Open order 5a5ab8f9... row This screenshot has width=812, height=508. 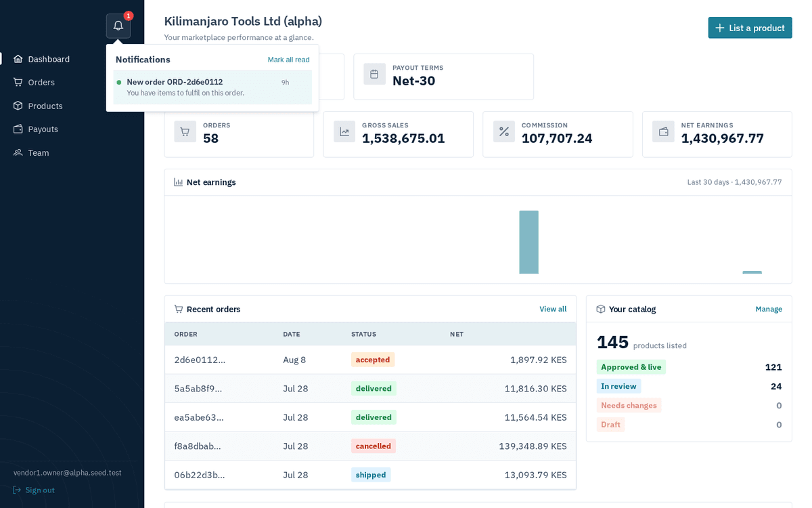[370, 388]
